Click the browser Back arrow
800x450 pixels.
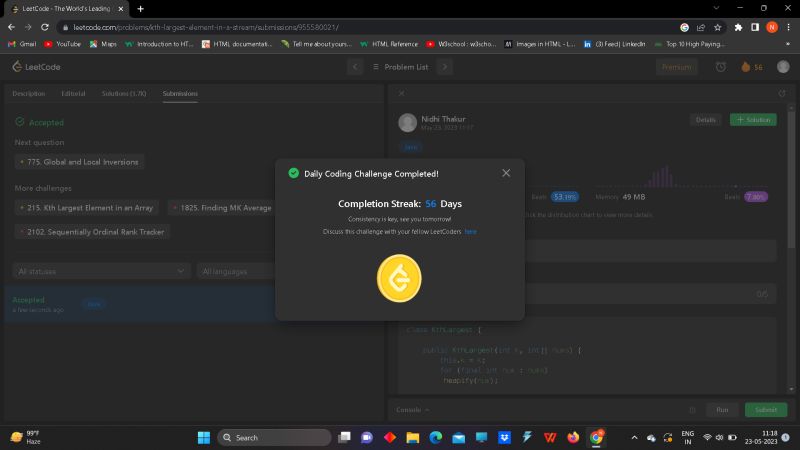[x=11, y=27]
